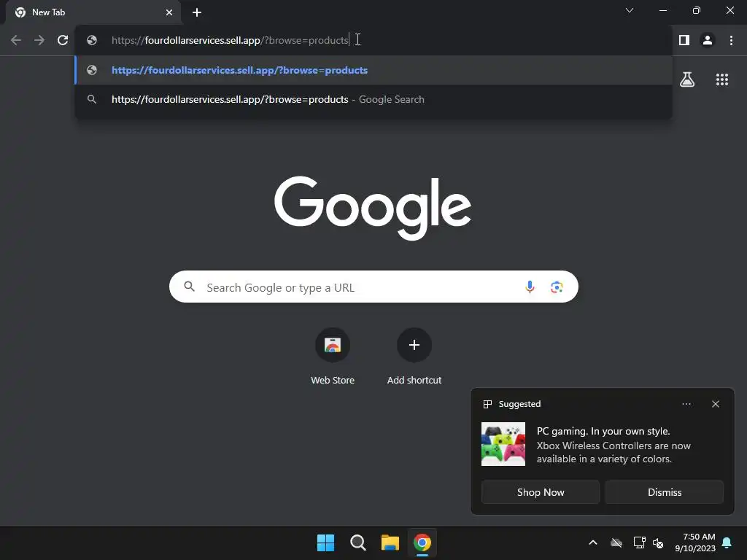
Task: Click the Google logo
Action: pyautogui.click(x=373, y=208)
